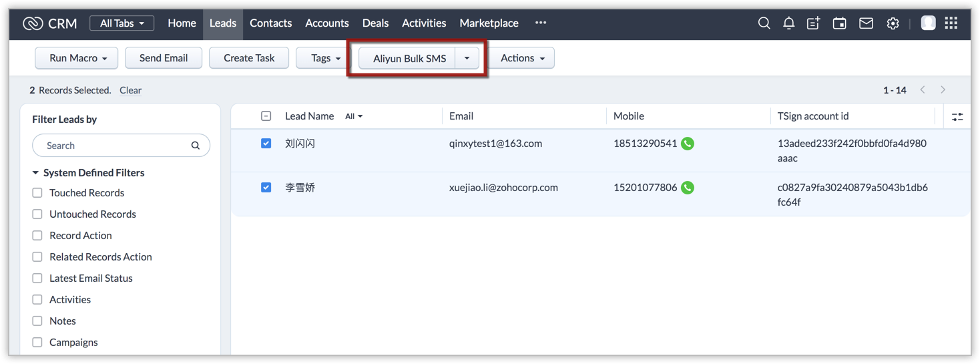Open the mail envelope icon
Viewport: 980px width, 364px height.
[x=866, y=23]
